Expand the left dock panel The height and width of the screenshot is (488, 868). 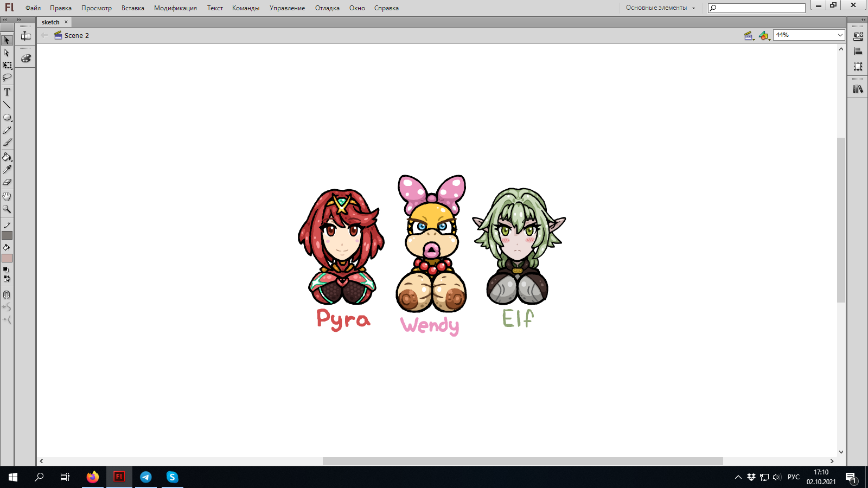(19, 20)
